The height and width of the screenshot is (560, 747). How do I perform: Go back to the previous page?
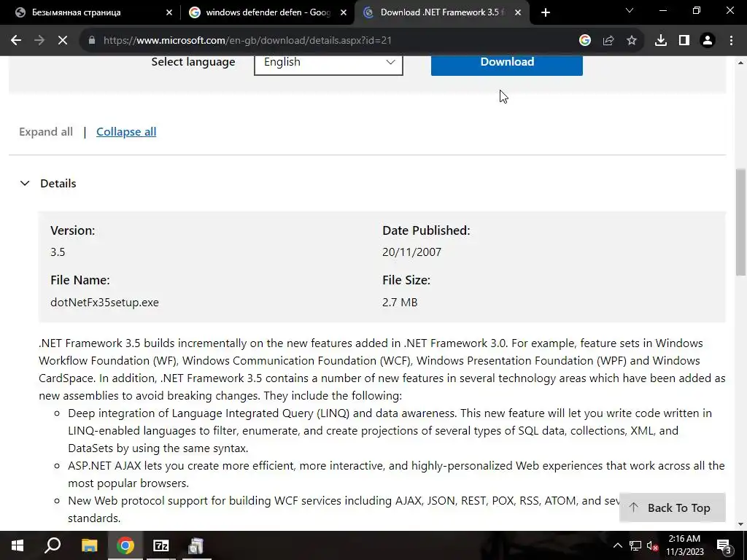pos(16,41)
